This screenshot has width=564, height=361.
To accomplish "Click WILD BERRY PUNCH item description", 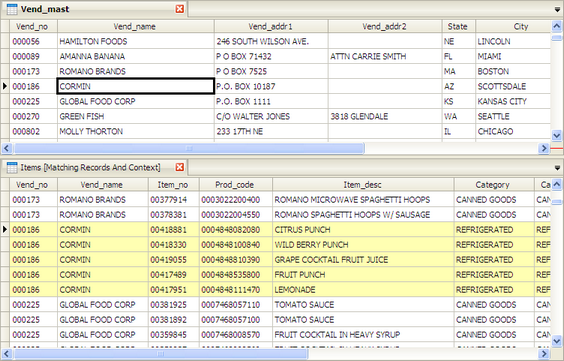I will point(363,245).
